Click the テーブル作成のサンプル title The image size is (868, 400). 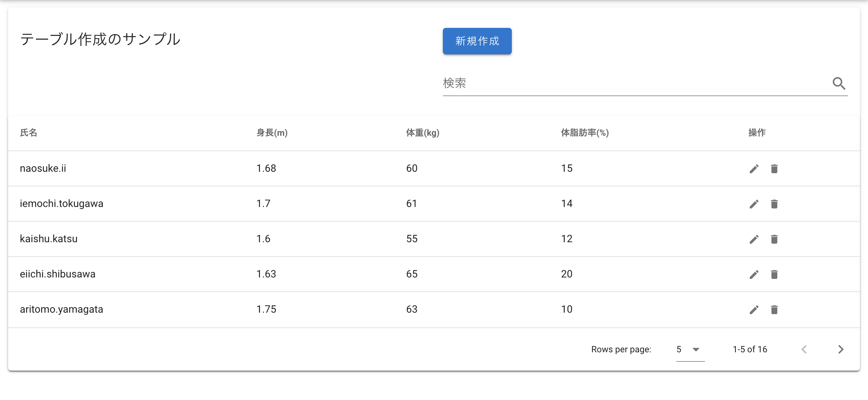[100, 39]
